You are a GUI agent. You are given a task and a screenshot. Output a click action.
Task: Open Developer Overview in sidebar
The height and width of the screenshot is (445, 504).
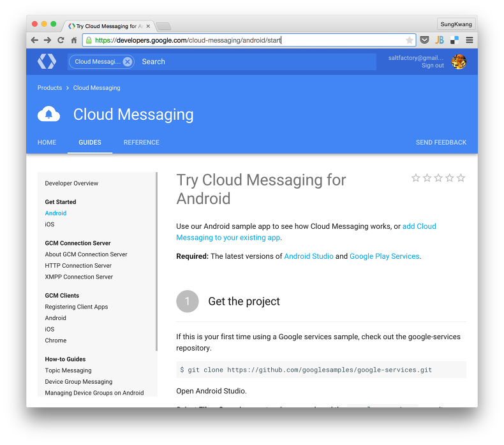click(x=71, y=183)
